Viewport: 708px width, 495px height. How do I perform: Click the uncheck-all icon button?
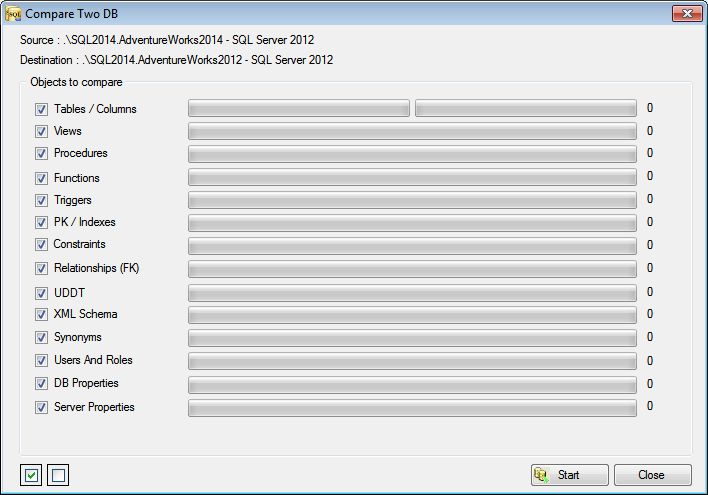coord(58,475)
